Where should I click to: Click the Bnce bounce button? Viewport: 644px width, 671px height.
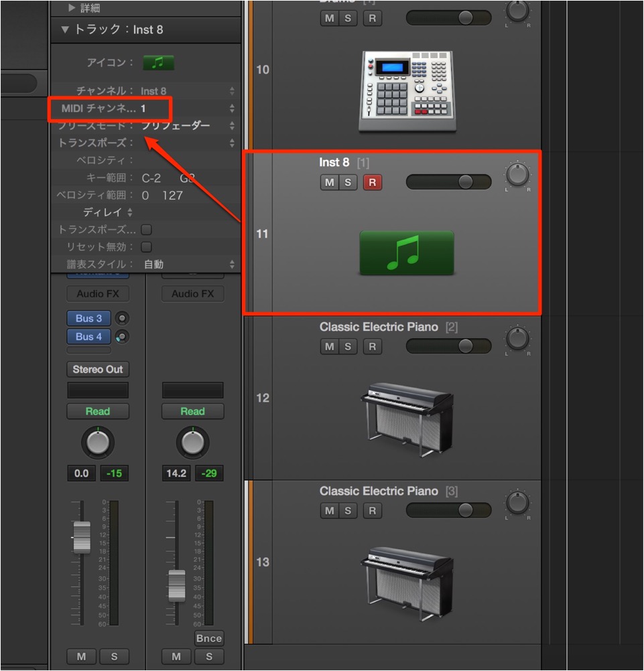coord(209,638)
